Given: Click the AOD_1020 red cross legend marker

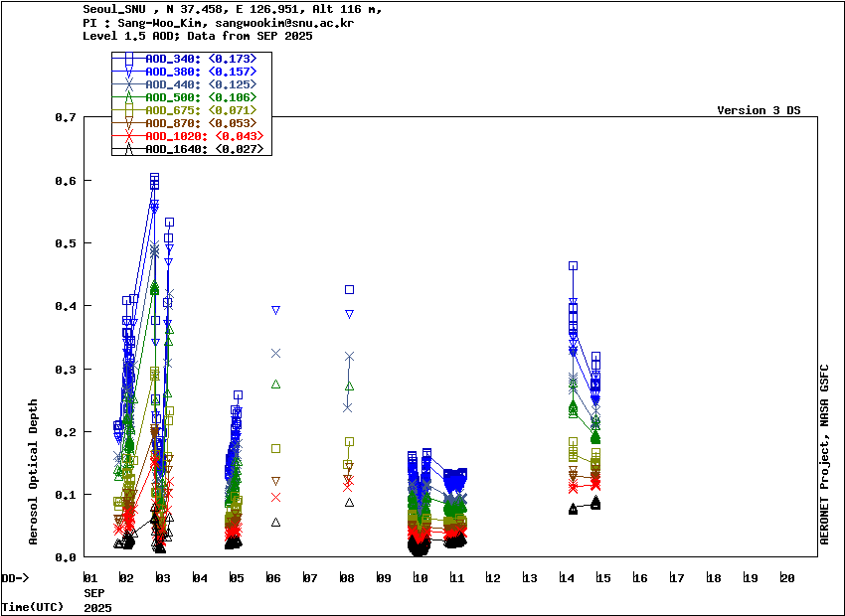Looking at the screenshot, I should tap(128, 136).
